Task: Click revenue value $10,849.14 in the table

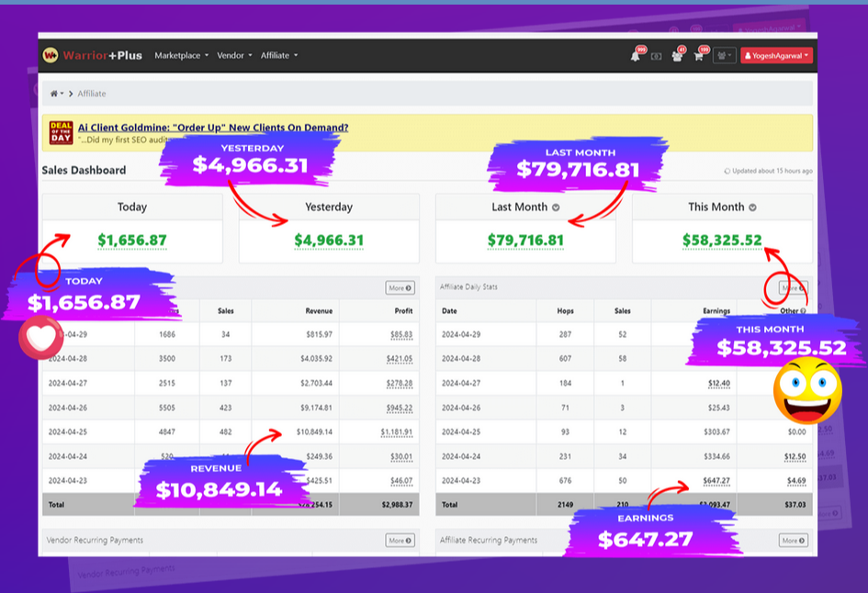Action: (314, 432)
